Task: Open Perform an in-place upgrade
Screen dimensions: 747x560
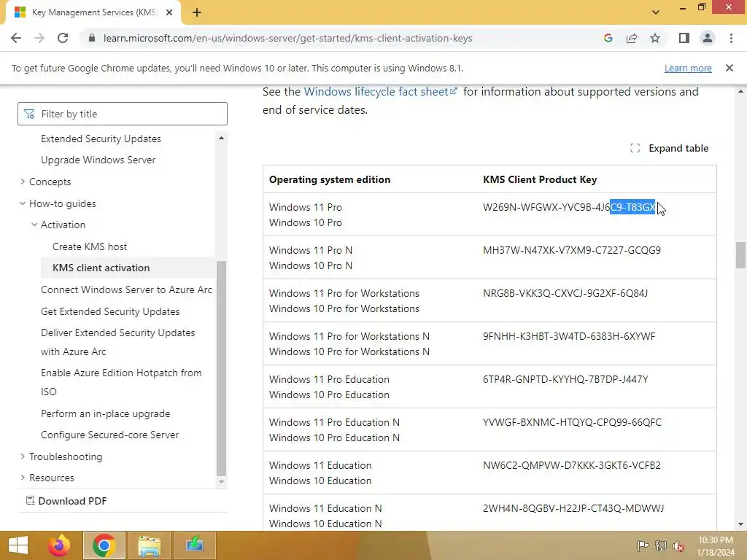Action: click(x=105, y=414)
